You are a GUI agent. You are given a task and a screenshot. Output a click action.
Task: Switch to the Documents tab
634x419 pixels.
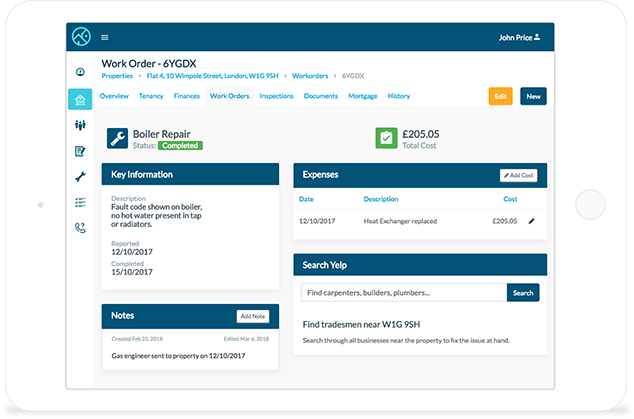(321, 96)
